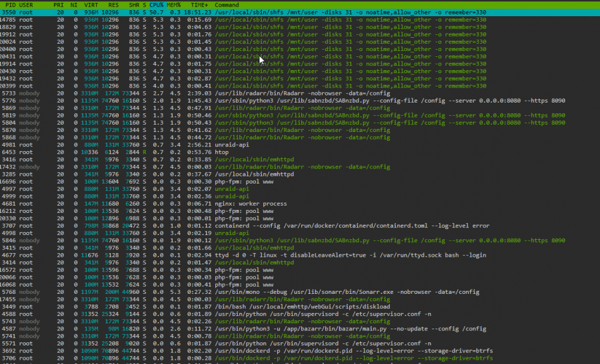
Task: Click the RES column header
Action: 113,5
